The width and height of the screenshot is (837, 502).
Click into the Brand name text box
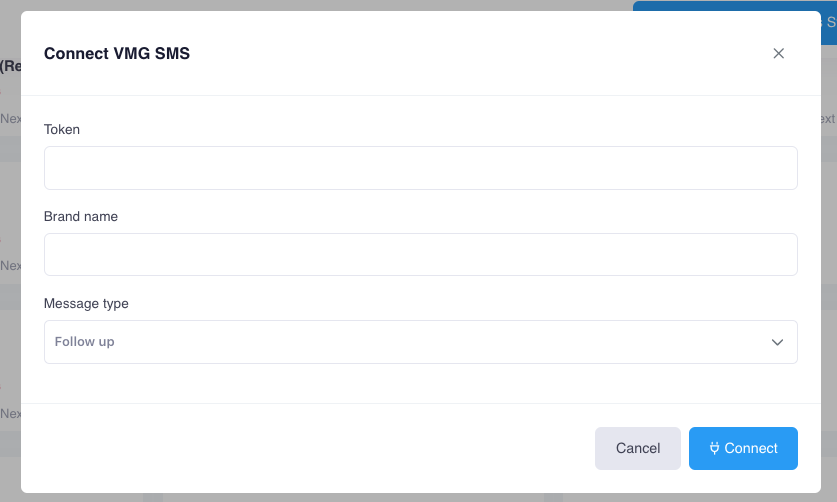(x=420, y=255)
